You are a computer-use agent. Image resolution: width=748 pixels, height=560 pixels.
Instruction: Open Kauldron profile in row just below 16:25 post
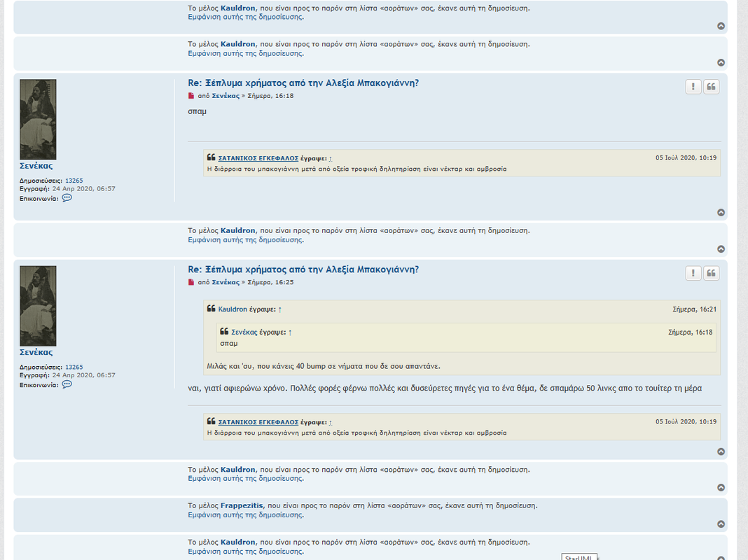[237, 470]
